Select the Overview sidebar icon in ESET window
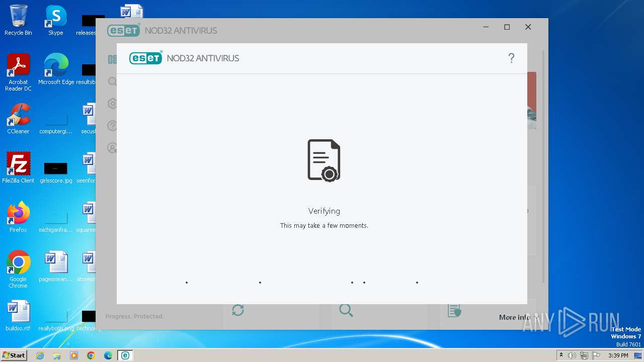This screenshot has width=644, height=362. tap(112, 59)
